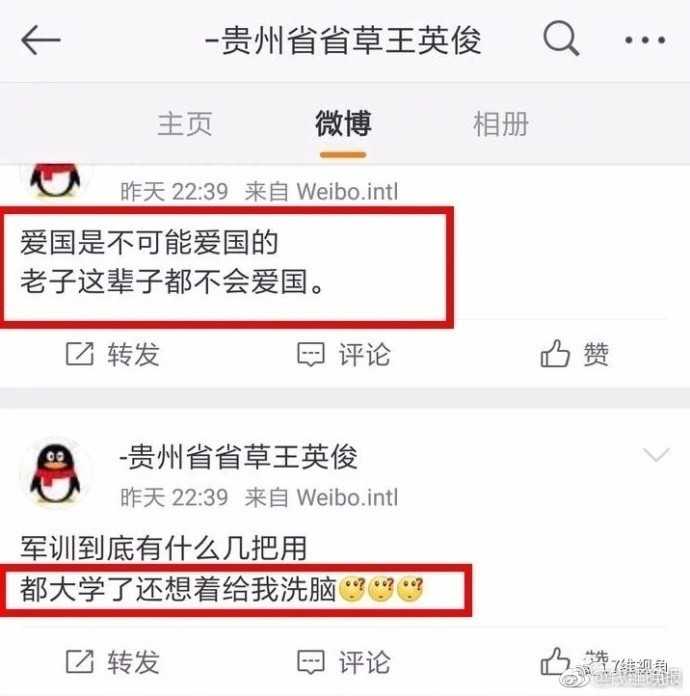Tap the Weibo.intl source link on the second post
690x696 pixels.
click(x=347, y=497)
